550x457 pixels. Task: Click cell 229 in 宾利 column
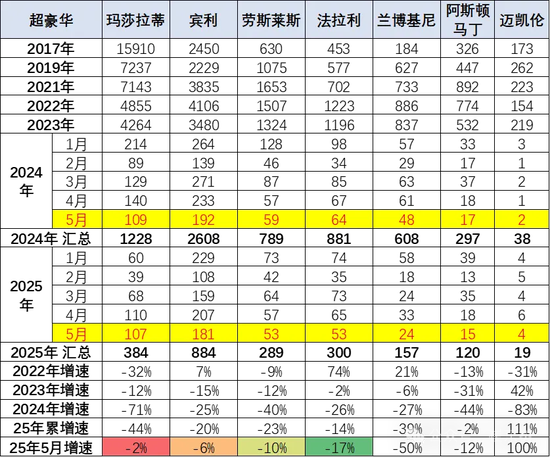point(203,258)
